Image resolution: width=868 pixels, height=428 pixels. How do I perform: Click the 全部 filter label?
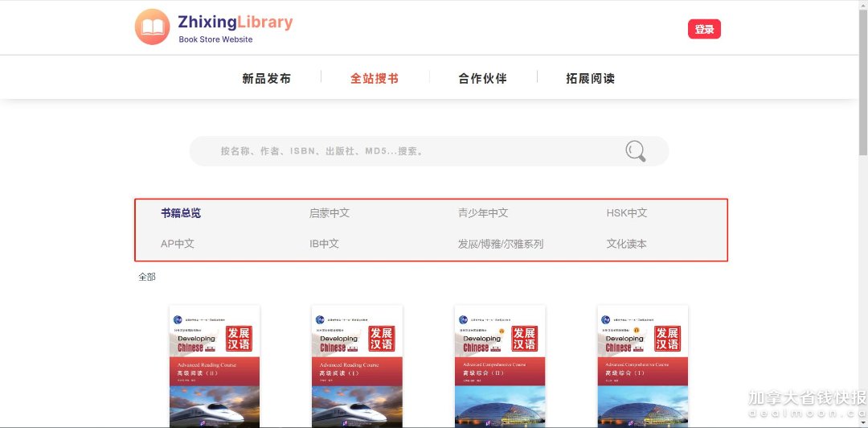tap(147, 278)
